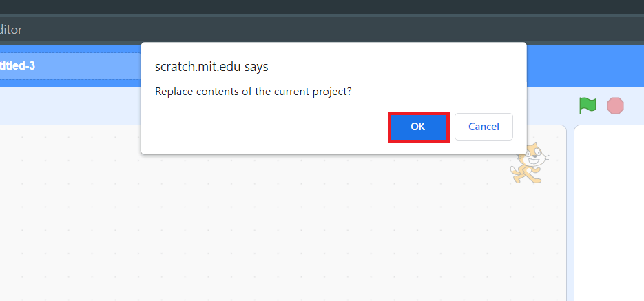644x301 pixels.
Task: Click the "ditor" label in the browser bar
Action: pyautogui.click(x=11, y=30)
